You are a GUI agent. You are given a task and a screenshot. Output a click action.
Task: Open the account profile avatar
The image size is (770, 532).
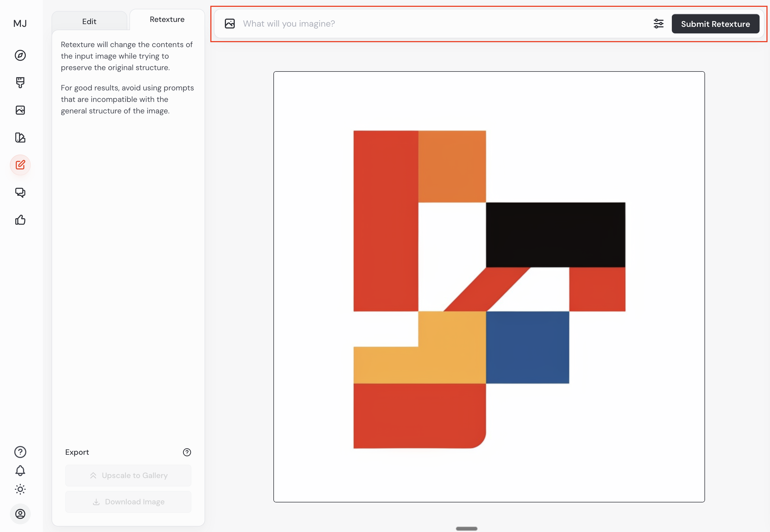[20, 514]
